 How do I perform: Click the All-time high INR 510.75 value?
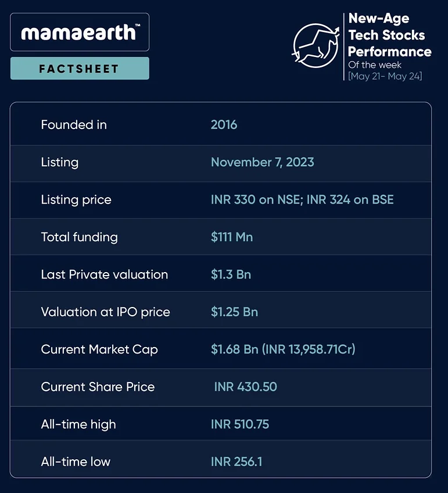(240, 424)
